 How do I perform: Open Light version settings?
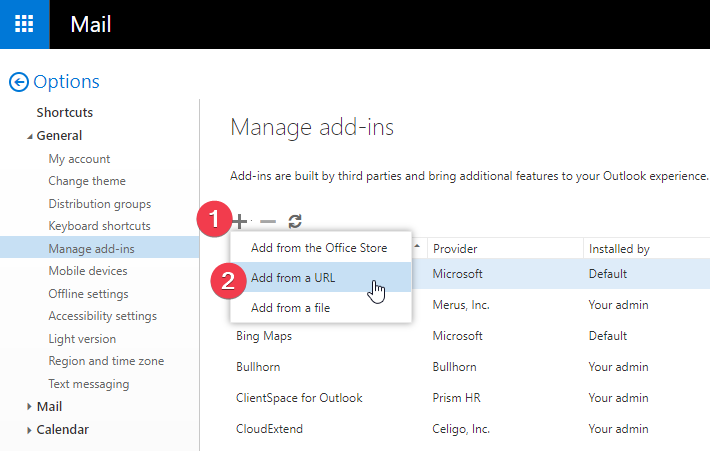[x=82, y=339]
